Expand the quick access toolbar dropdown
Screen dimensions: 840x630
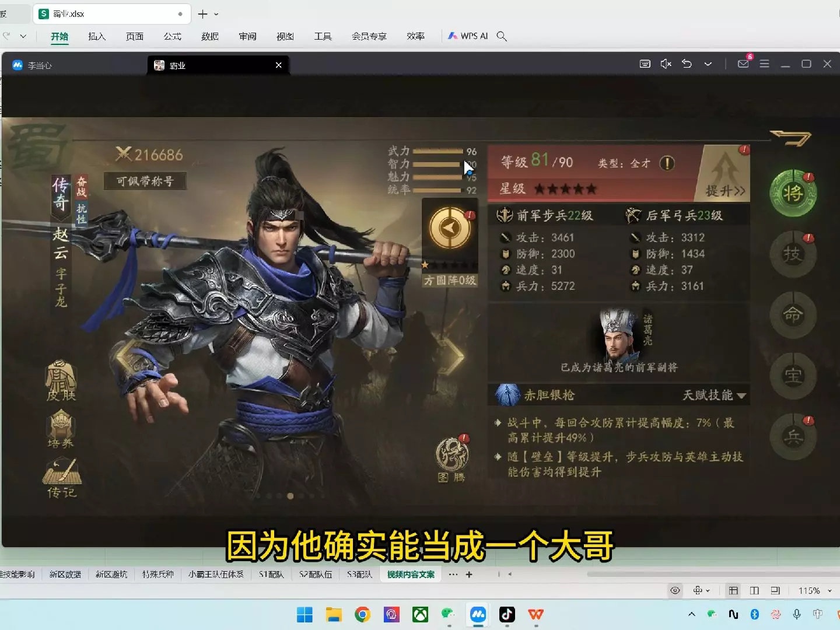coord(23,36)
